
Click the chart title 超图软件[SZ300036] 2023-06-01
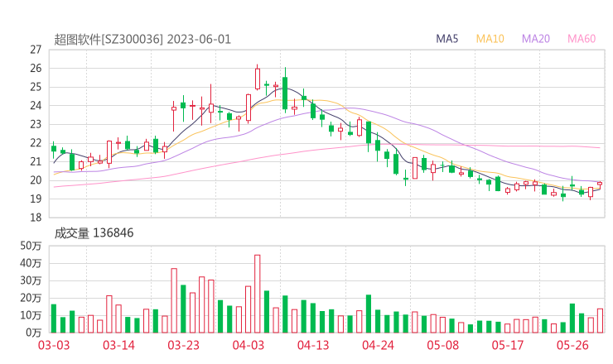(x=142, y=40)
